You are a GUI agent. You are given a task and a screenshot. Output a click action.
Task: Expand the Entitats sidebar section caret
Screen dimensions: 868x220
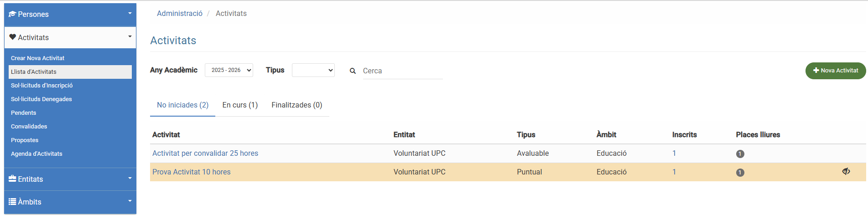point(130,179)
